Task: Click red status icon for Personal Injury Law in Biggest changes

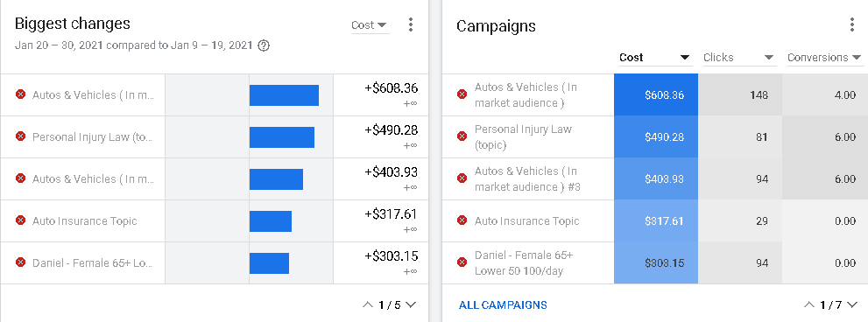Action: coord(20,136)
